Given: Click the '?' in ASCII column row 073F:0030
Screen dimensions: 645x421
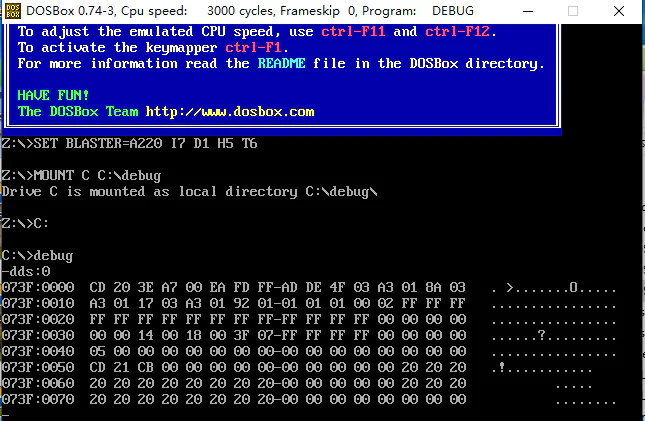Looking at the screenshot, I should [x=542, y=335].
